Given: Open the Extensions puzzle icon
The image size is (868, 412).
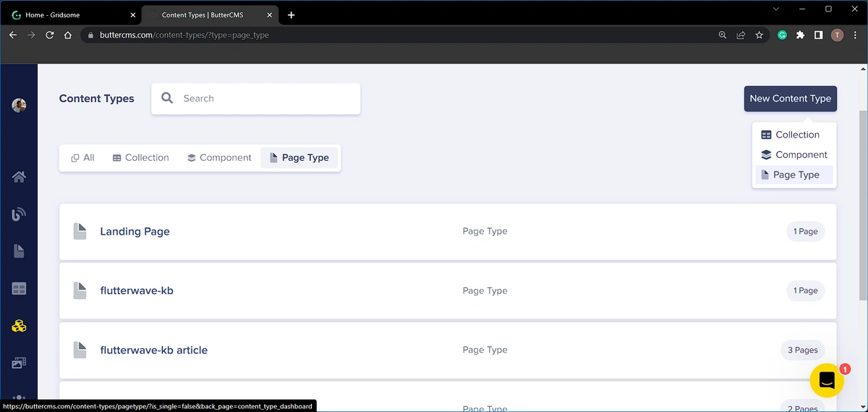Looking at the screenshot, I should [800, 35].
